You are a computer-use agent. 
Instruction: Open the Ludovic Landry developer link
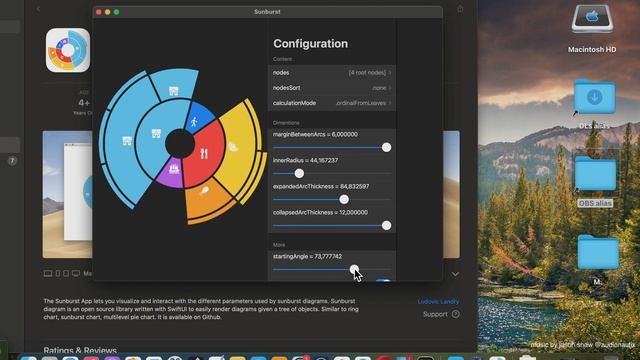438,302
